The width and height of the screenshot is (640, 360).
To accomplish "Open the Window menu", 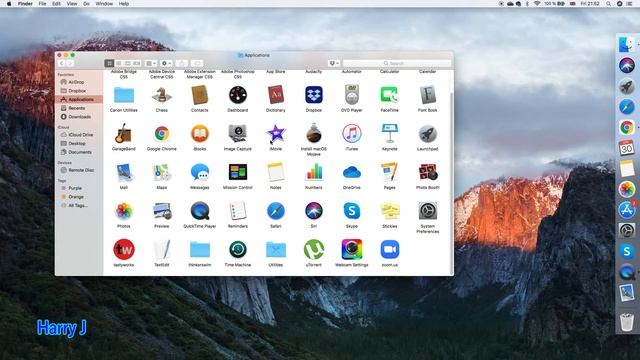I will click(x=104, y=4).
